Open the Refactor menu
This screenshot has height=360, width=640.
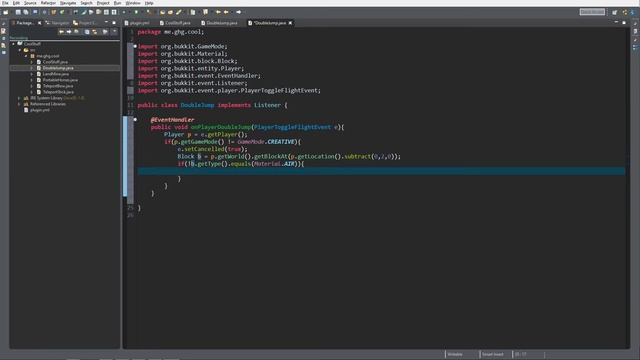48,3
